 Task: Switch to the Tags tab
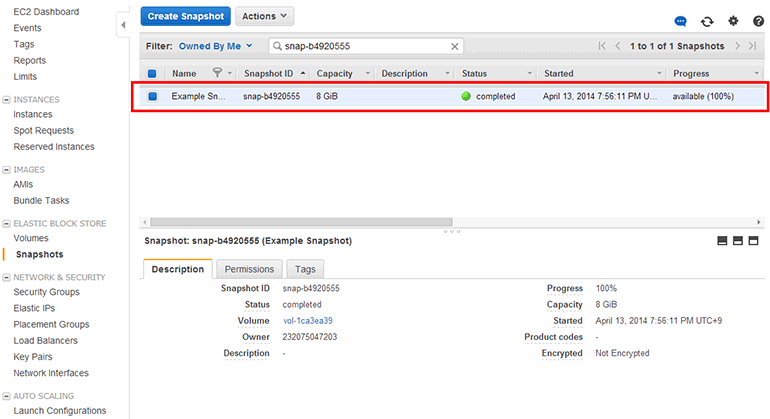coord(305,269)
